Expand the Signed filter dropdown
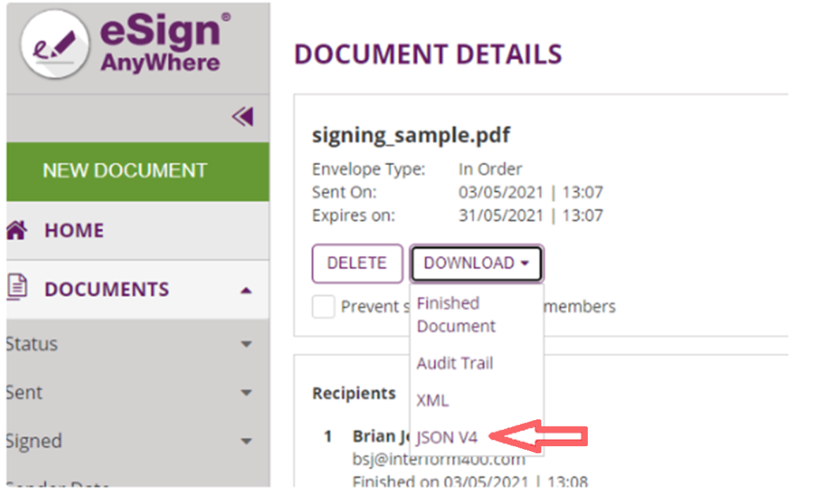This screenshot has height=504, width=814. (246, 441)
